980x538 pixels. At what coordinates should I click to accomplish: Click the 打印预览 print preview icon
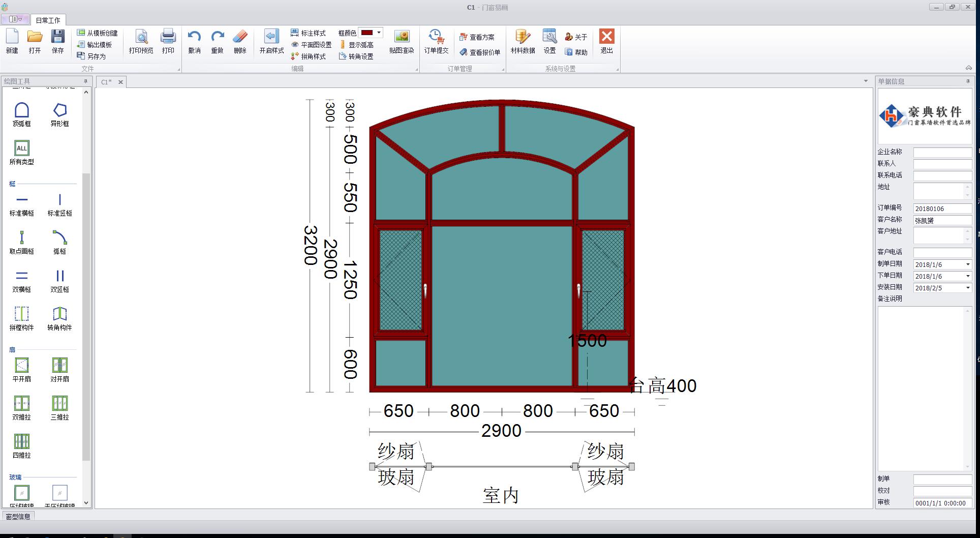click(141, 41)
